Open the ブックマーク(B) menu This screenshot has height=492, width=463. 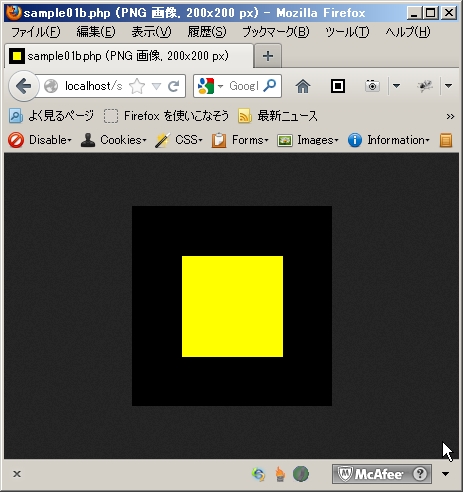(276, 32)
